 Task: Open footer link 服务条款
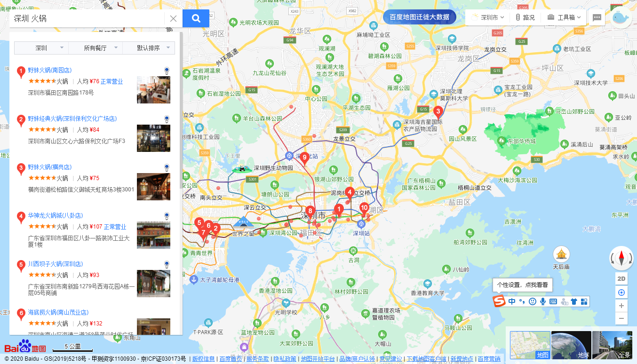point(257,359)
